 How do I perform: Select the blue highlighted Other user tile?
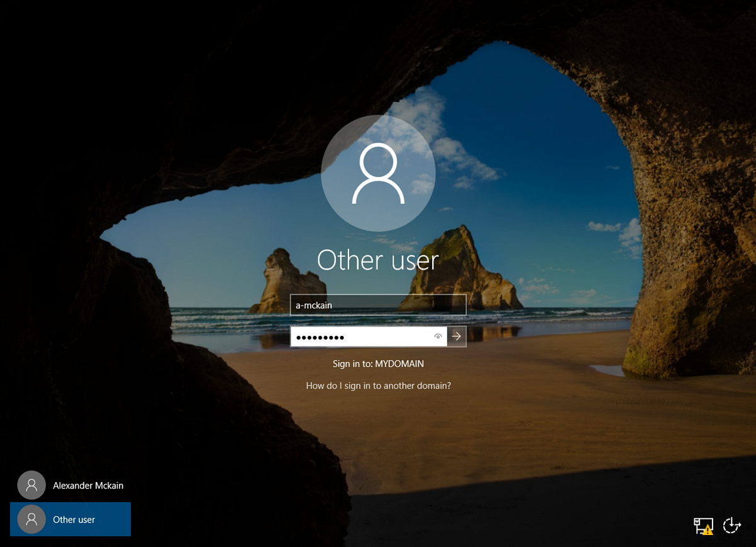coord(71,519)
